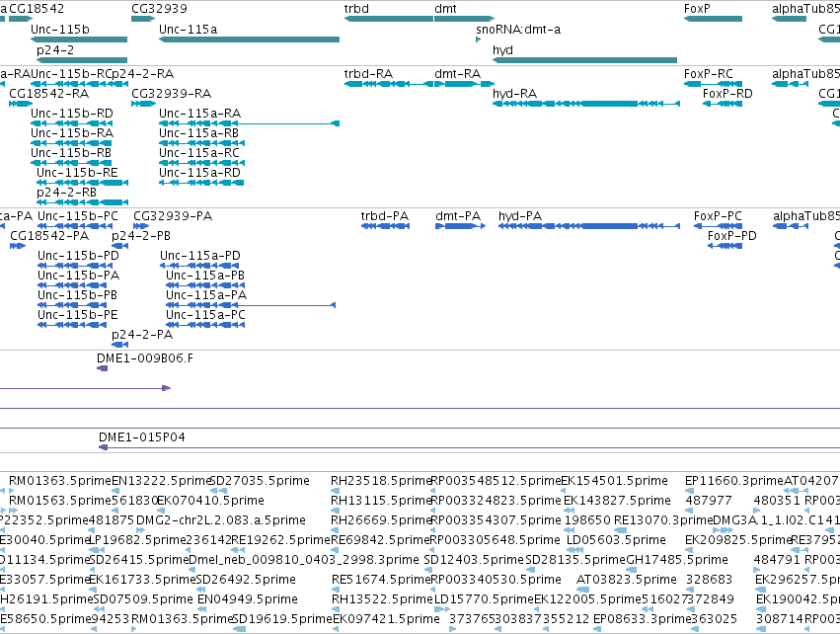Select Unc-115b-RD transcript
The height and width of the screenshot is (634, 840).
71,123
